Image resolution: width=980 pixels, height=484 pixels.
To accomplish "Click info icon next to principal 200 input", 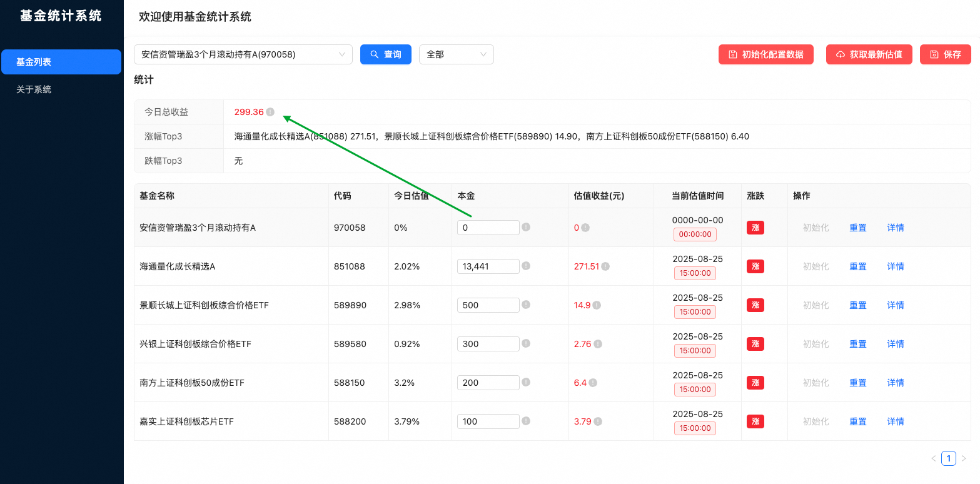I will point(526,382).
